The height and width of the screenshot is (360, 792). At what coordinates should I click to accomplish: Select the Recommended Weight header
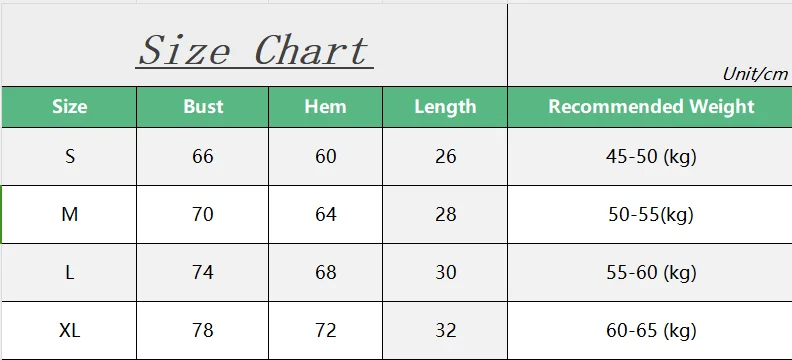click(x=651, y=107)
